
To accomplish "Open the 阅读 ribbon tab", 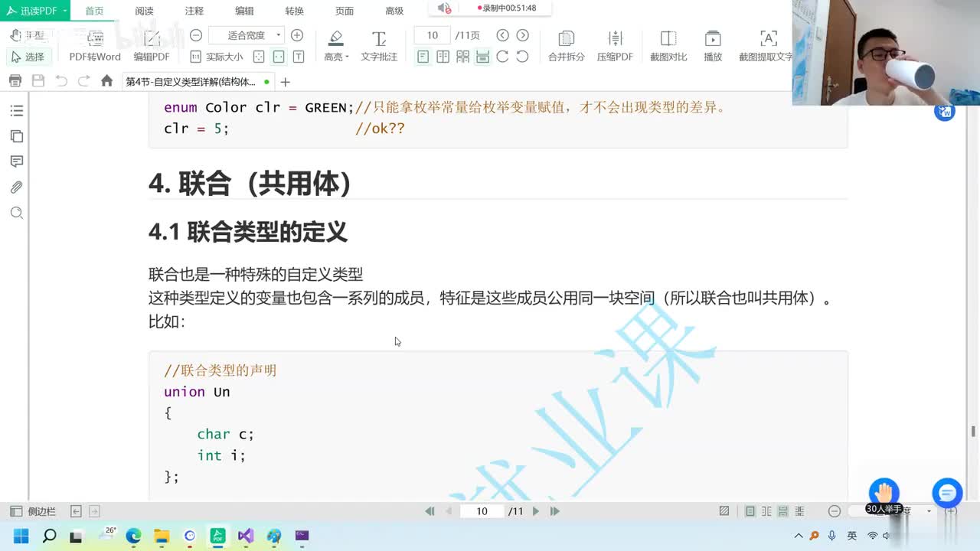I will (144, 11).
